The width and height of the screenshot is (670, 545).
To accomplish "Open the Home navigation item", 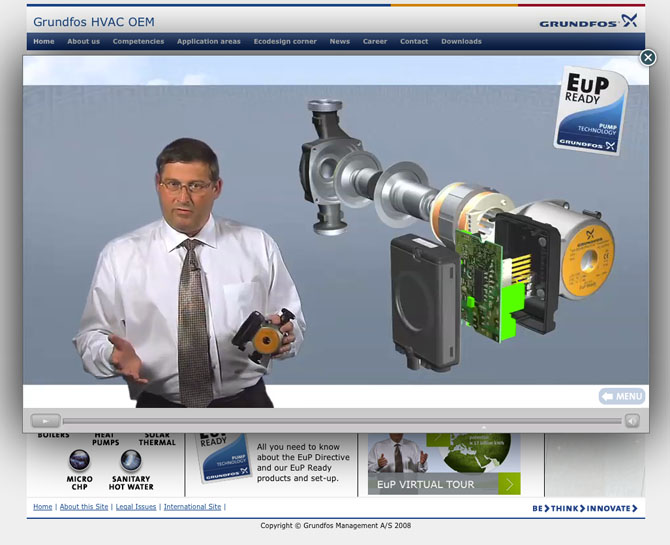I will click(x=44, y=41).
